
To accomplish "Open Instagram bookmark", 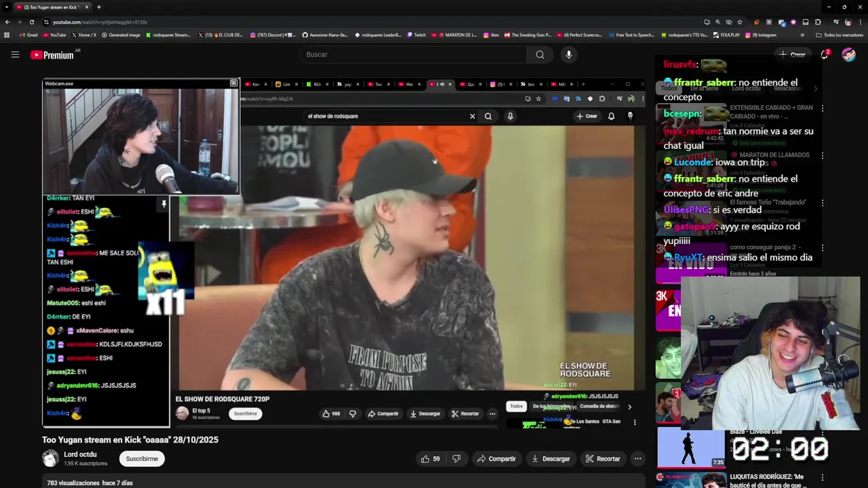I will point(761,35).
